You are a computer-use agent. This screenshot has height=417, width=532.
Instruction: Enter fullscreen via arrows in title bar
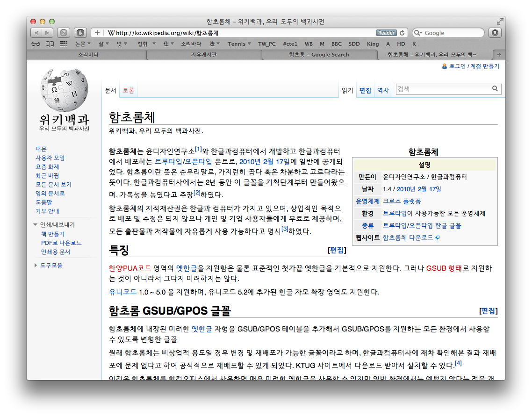click(500, 22)
